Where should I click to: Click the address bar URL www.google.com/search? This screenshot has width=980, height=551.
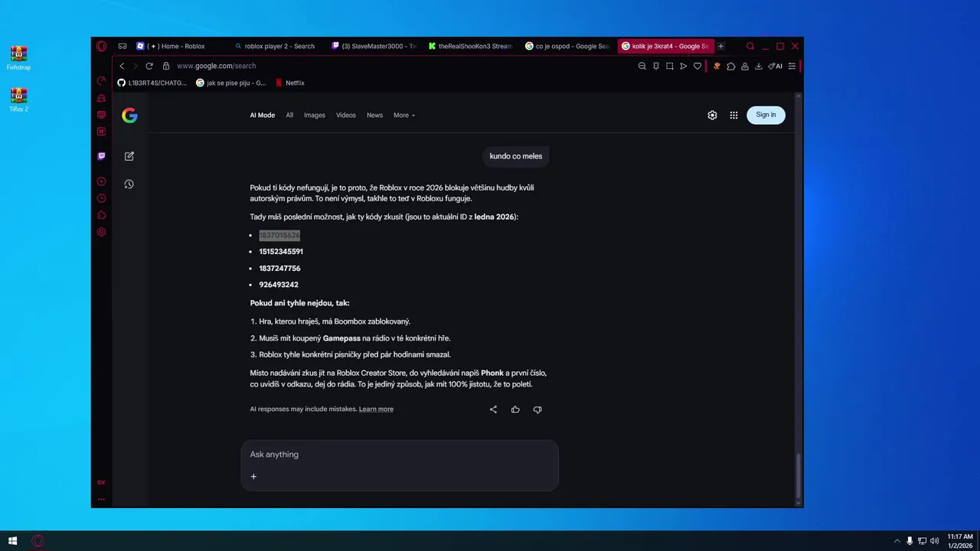click(216, 66)
